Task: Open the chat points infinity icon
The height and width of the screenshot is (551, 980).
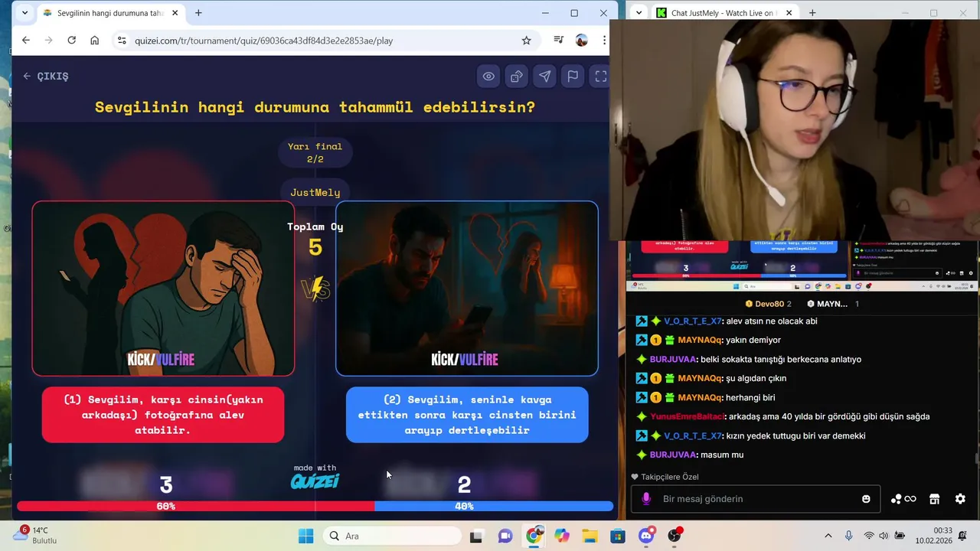Action: [x=903, y=499]
